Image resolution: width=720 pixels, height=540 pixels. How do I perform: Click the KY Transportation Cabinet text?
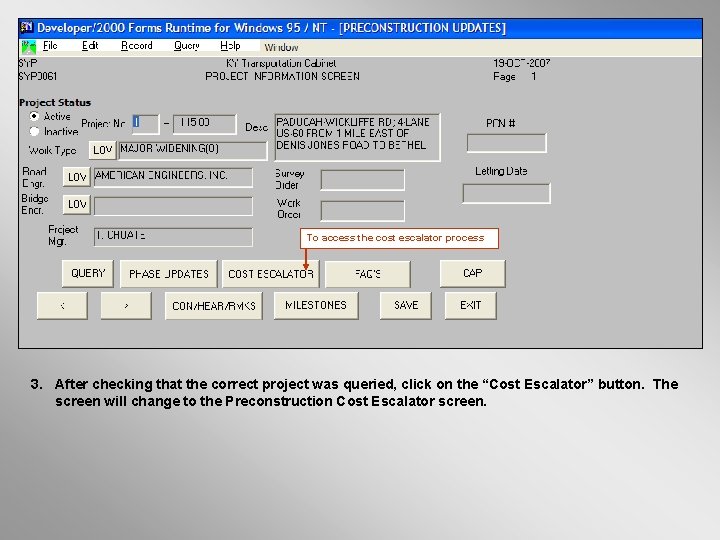click(x=281, y=63)
